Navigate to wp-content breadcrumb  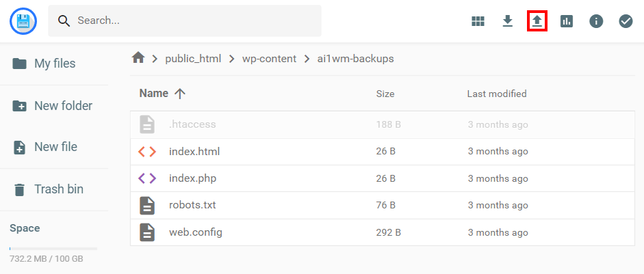269,59
